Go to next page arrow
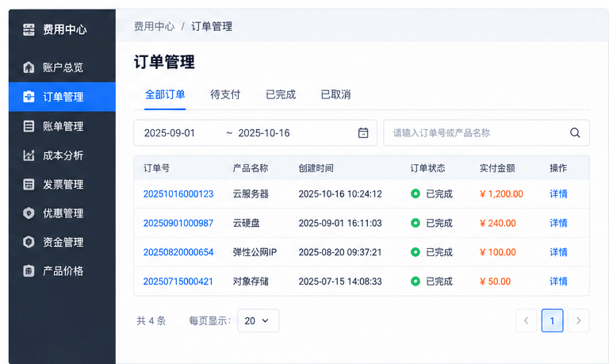The image size is (609, 364). [578, 320]
